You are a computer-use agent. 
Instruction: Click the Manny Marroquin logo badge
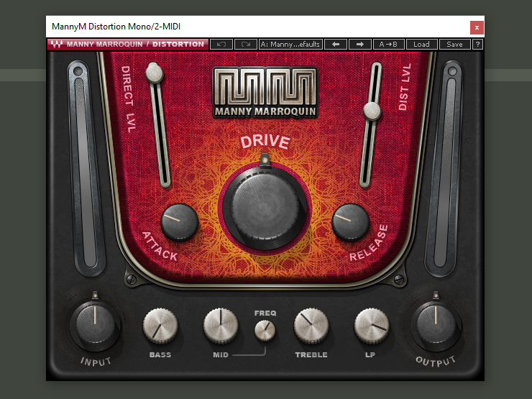pyautogui.click(x=265, y=92)
